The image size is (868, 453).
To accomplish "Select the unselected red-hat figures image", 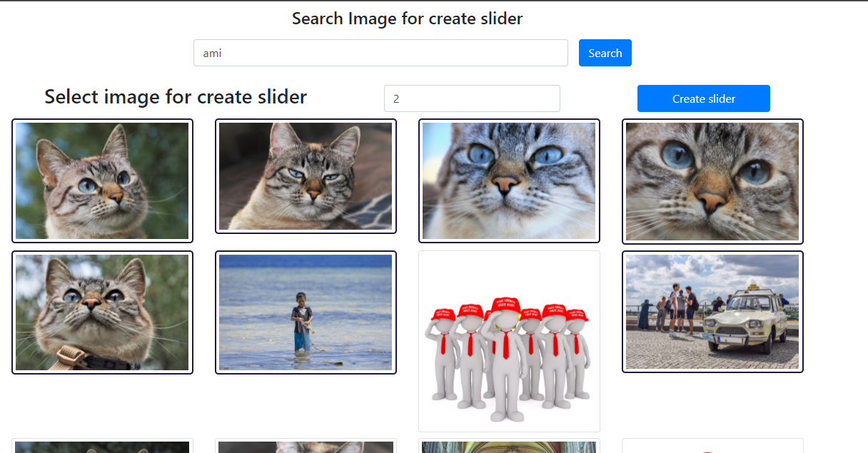I will 509,341.
